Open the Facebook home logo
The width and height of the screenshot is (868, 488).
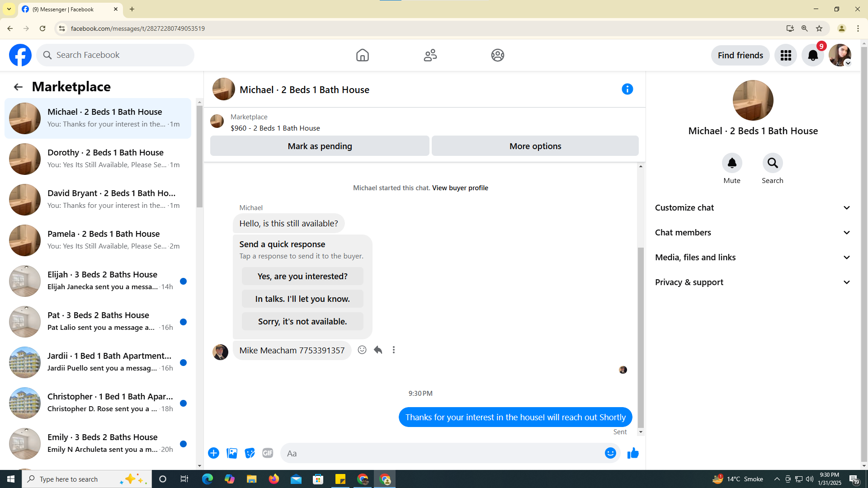tap(20, 55)
